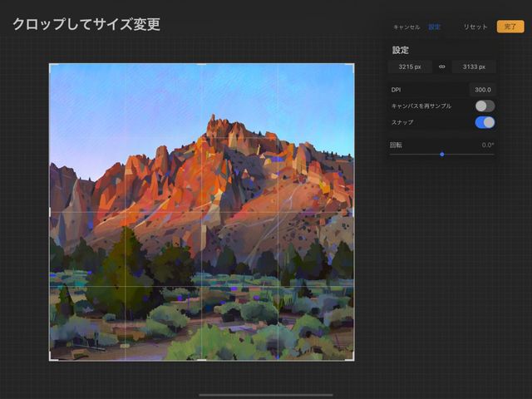Click the クロップしてサイズ変更 title
Image resolution: width=532 pixels, height=399 pixels.
86,24
